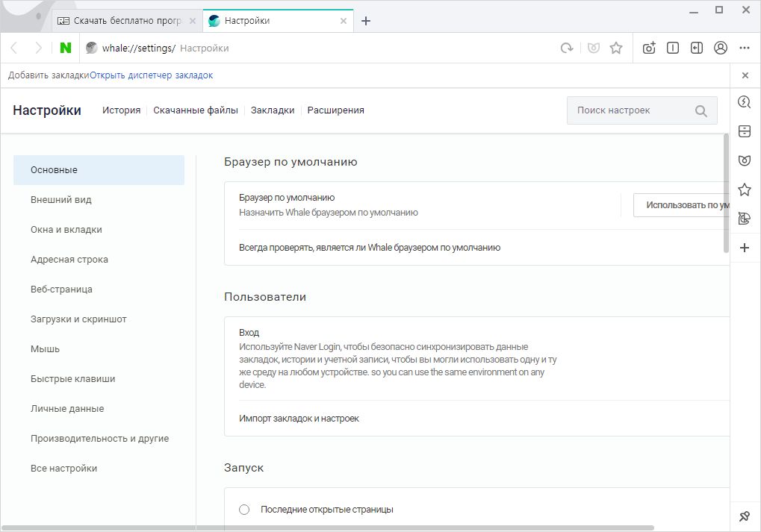The width and height of the screenshot is (761, 532).
Task: Open a new tab
Action: click(x=366, y=21)
